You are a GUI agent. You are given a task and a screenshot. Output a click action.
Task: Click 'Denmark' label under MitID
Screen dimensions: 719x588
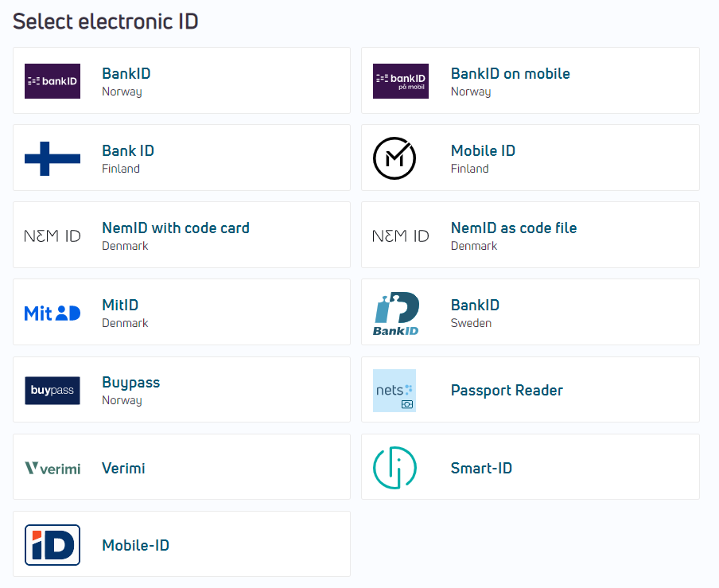pyautogui.click(x=125, y=323)
